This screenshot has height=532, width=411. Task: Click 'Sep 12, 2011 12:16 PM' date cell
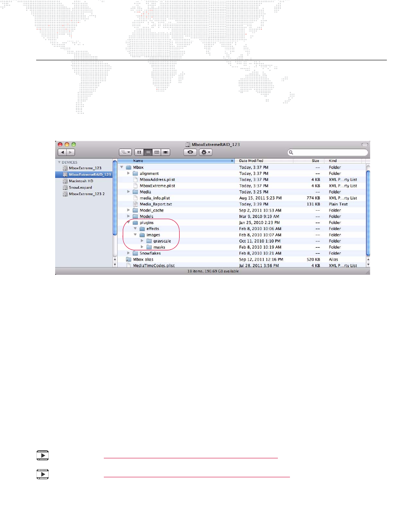click(x=261, y=259)
